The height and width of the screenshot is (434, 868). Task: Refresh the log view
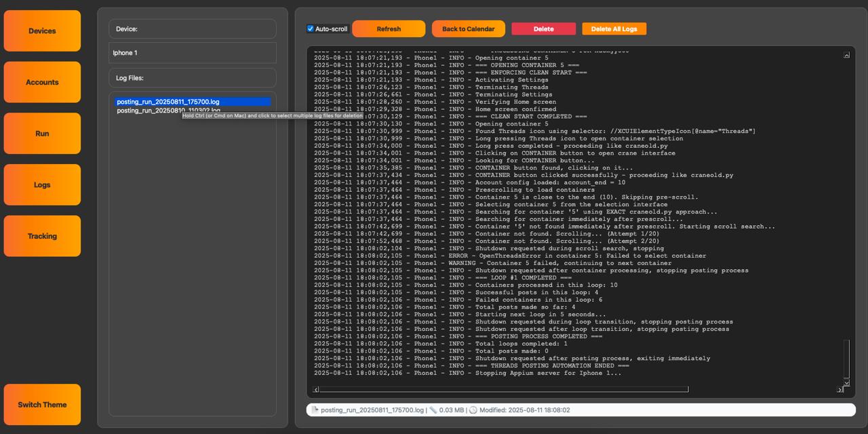pyautogui.click(x=389, y=29)
